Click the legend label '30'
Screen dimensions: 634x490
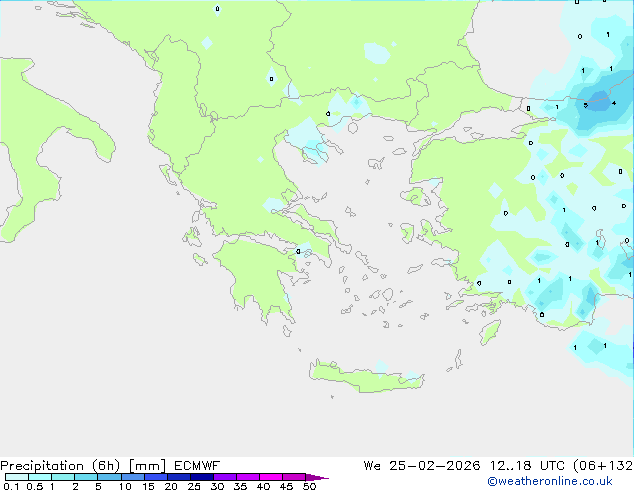(217, 486)
